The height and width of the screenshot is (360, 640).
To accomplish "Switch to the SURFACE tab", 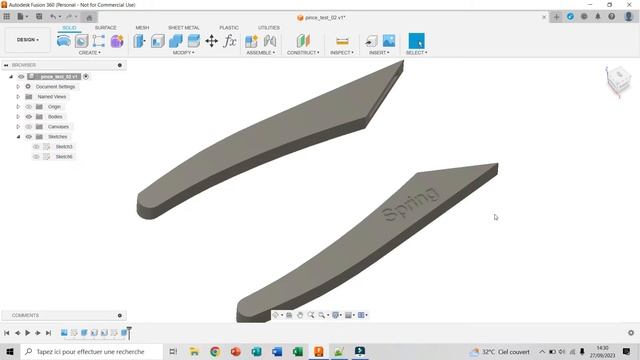I will pos(106,27).
